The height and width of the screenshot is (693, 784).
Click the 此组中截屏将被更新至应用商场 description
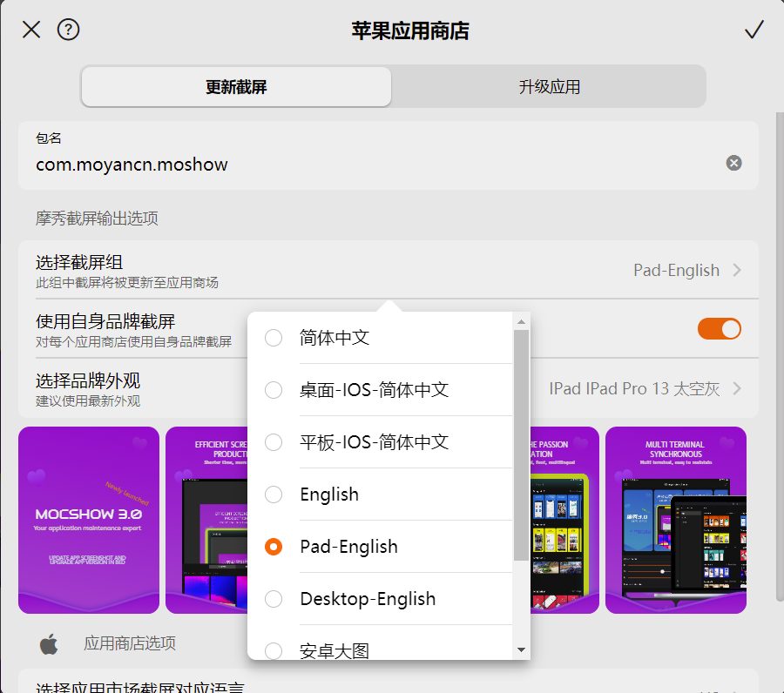click(x=127, y=283)
